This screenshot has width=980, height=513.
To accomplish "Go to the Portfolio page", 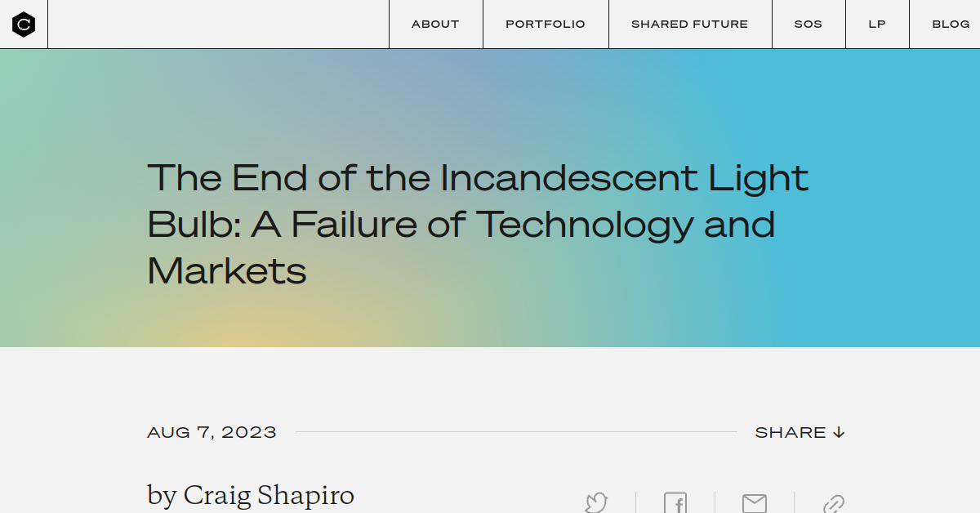I will pos(546,24).
